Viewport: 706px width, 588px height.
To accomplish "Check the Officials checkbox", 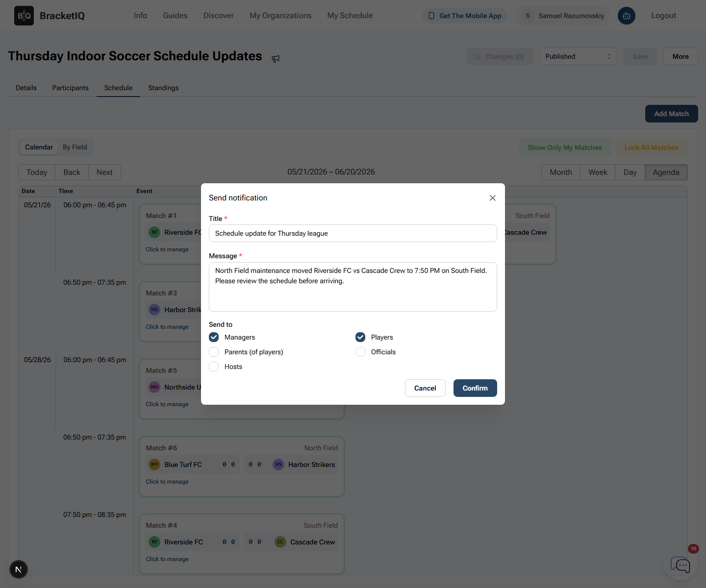I will point(360,352).
